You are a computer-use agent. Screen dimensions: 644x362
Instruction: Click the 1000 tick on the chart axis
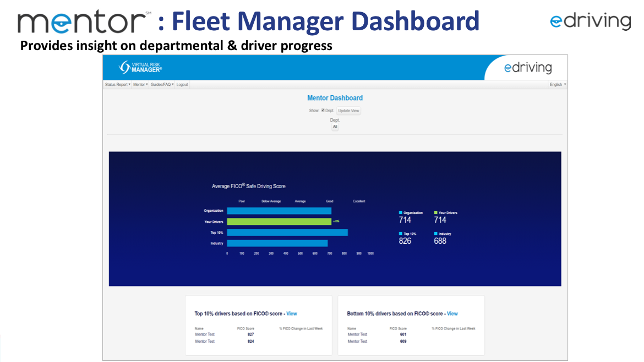(370, 254)
